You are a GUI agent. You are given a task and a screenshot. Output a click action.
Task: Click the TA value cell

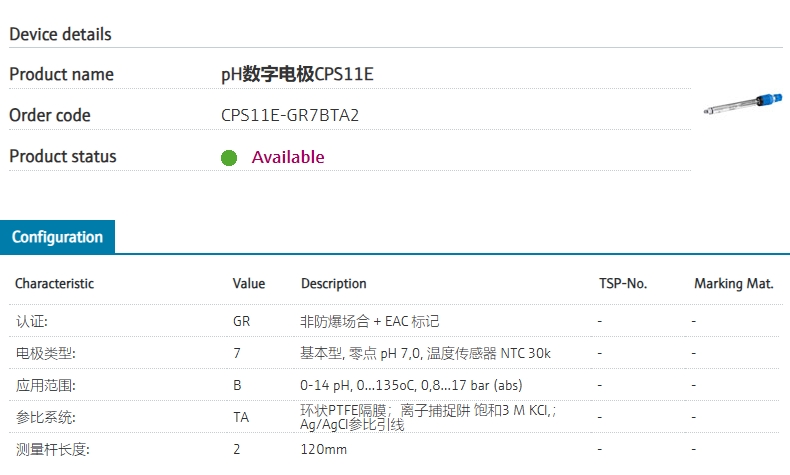point(241,417)
